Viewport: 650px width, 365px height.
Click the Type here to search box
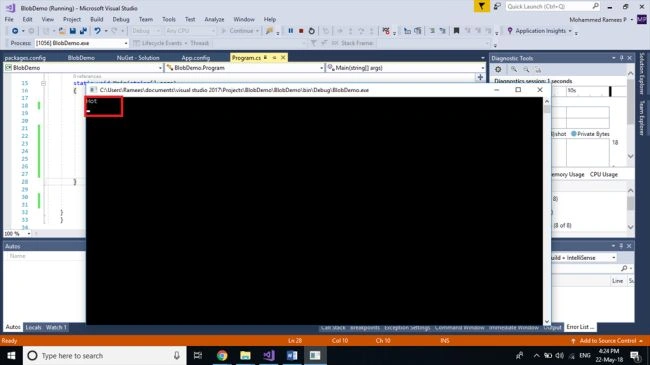pos(104,355)
